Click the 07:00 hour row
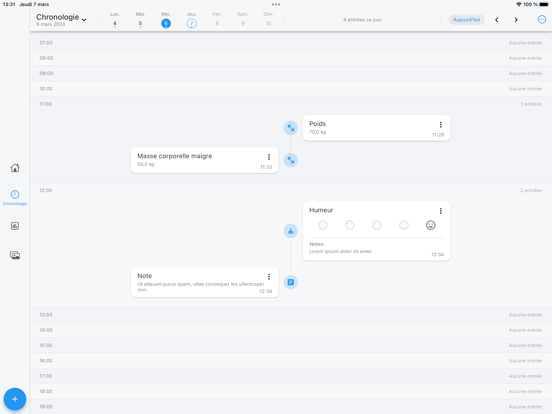 [291, 43]
